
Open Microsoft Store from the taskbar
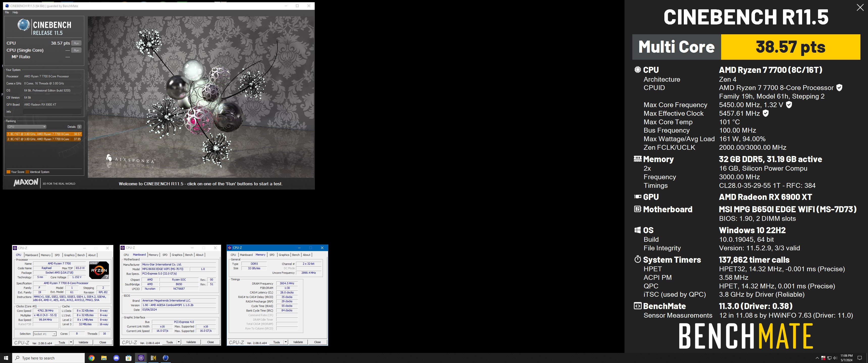tap(128, 358)
